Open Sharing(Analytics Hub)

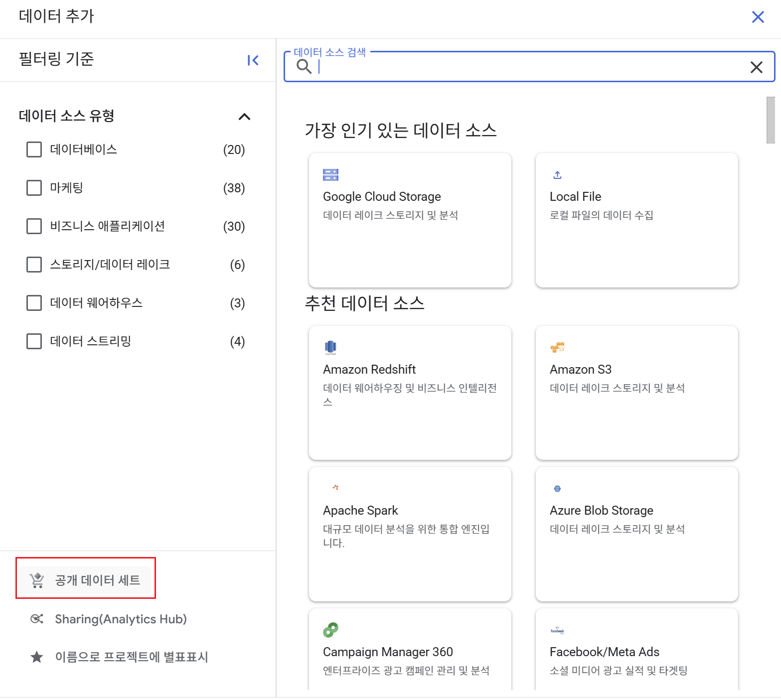[108, 619]
